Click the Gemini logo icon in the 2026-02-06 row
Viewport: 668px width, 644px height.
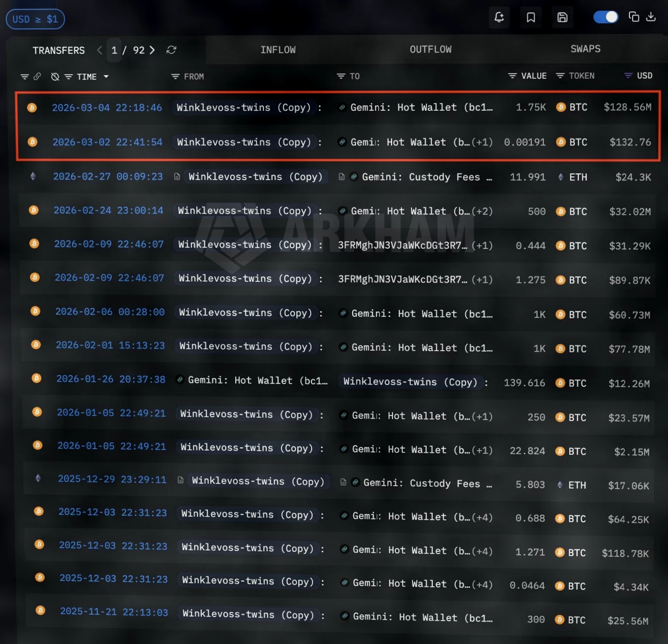(344, 313)
